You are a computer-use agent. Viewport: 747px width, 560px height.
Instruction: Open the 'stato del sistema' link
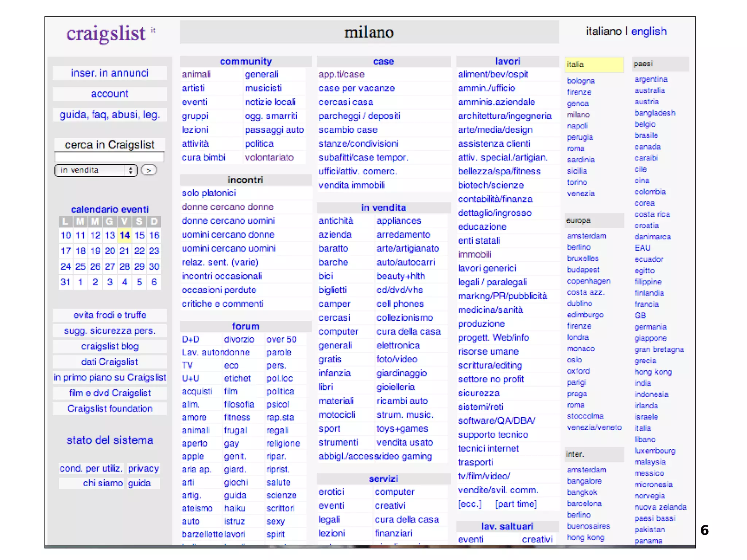(x=110, y=440)
